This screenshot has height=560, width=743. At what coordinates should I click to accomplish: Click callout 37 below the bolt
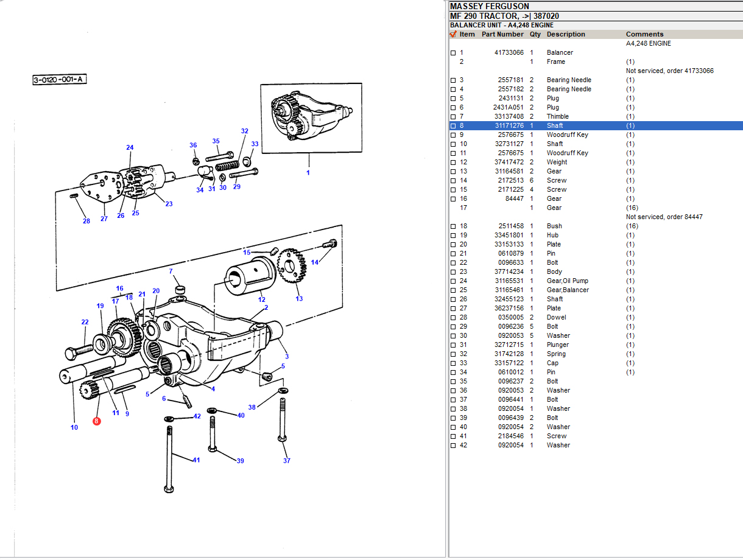[286, 461]
